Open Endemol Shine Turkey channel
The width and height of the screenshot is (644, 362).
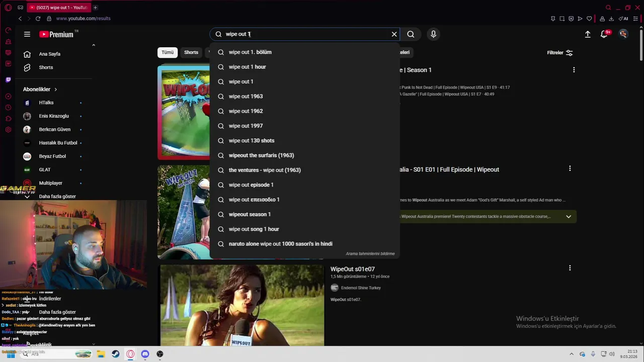point(361,288)
